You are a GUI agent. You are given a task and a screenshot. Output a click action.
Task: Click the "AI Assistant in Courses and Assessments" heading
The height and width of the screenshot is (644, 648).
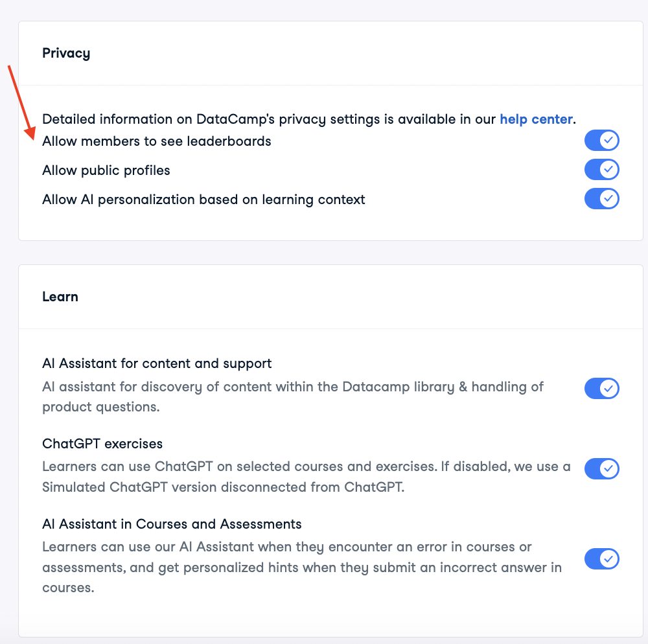click(172, 523)
